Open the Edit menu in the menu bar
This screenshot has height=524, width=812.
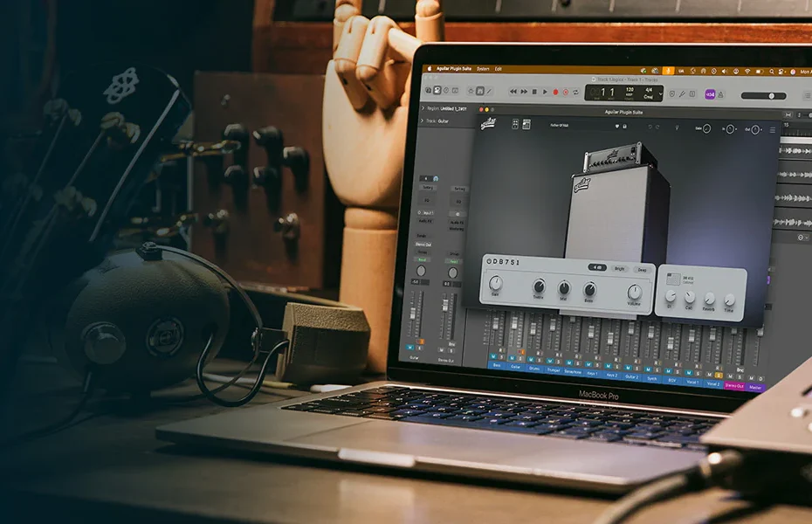499,69
